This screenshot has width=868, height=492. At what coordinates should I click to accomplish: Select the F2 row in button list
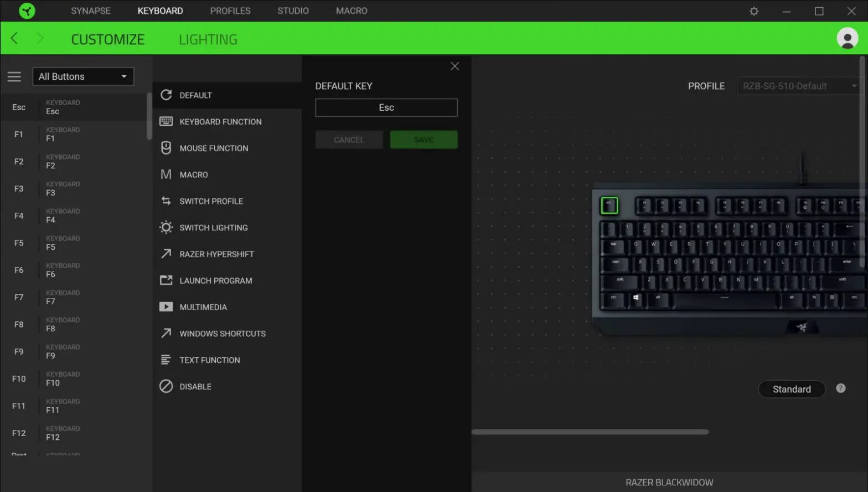coord(74,161)
